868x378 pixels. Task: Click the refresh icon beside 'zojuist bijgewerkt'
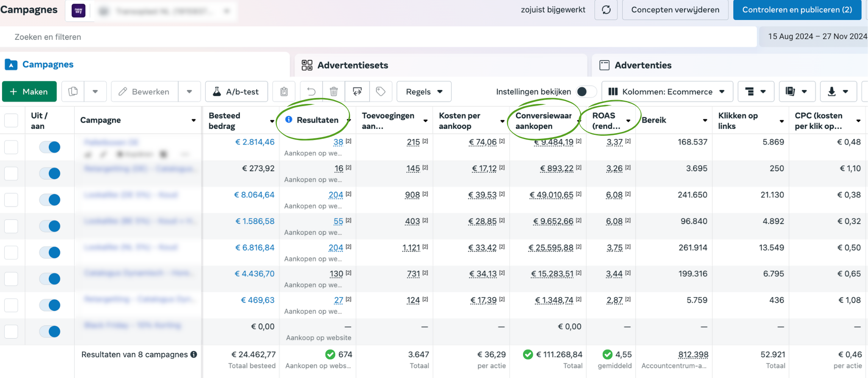(x=606, y=10)
